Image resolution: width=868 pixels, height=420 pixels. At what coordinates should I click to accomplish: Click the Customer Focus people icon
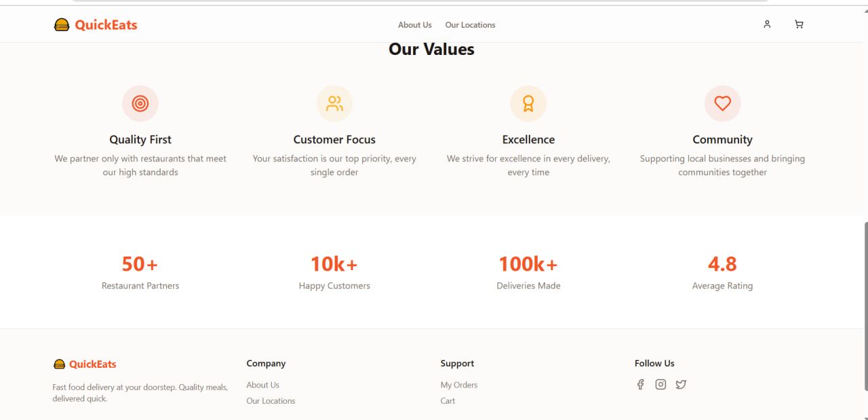pyautogui.click(x=334, y=103)
